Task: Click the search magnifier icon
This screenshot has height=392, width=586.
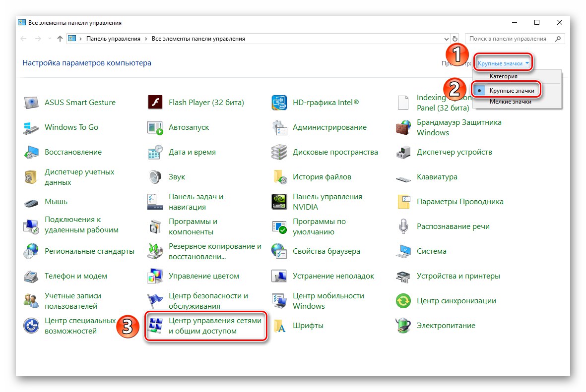Action: click(558, 39)
